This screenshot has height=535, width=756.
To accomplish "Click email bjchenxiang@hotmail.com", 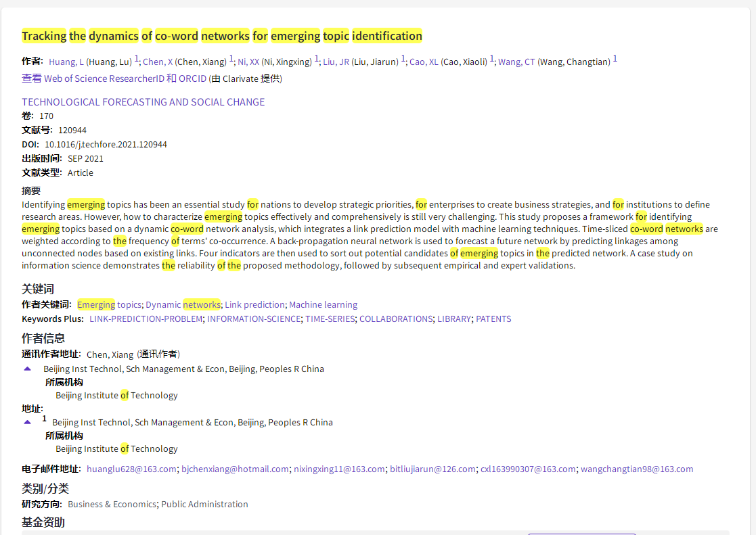I will (x=235, y=469).
